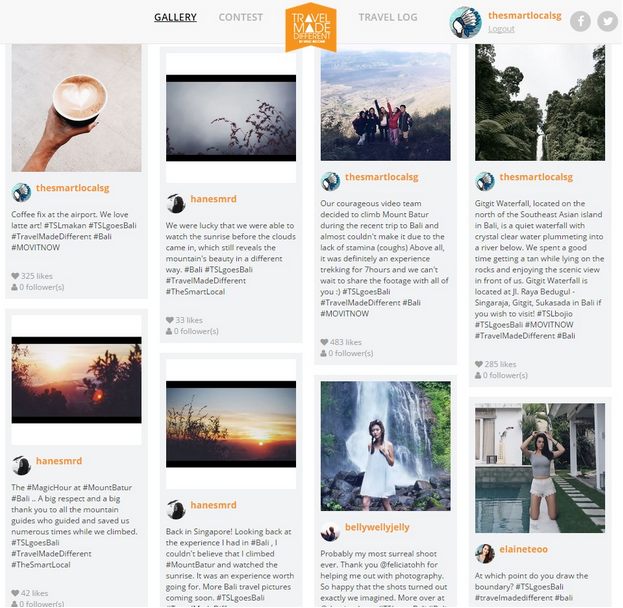Open the Twitter share icon
The image size is (623, 608).
[608, 21]
